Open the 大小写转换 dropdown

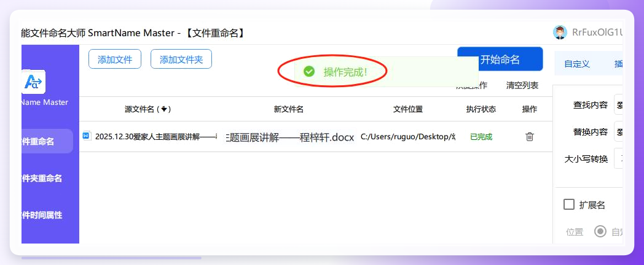coord(619,158)
